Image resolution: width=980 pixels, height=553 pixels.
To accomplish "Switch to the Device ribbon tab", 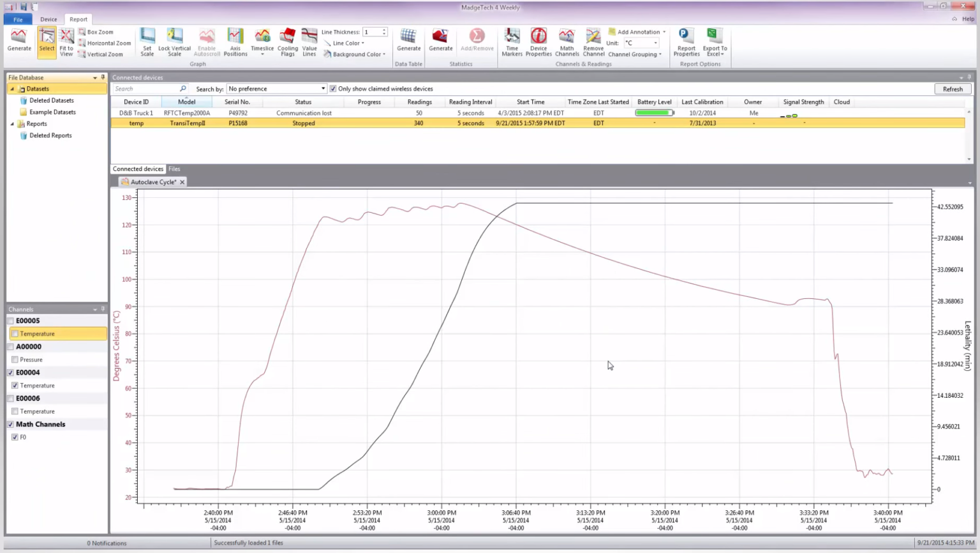I will click(48, 19).
